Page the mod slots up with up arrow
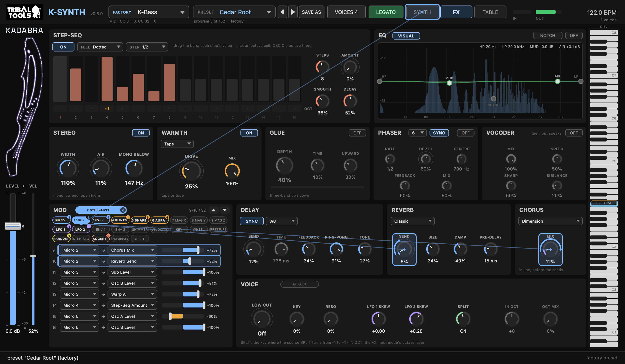The image size is (625, 364). 213,210
